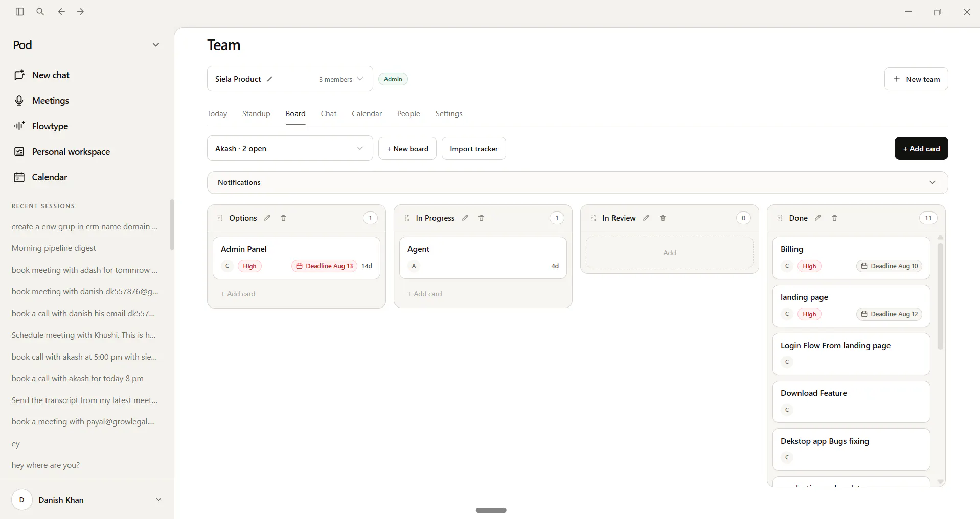
Task: Click the Done column vertical scrollbar
Action: [x=940, y=296]
